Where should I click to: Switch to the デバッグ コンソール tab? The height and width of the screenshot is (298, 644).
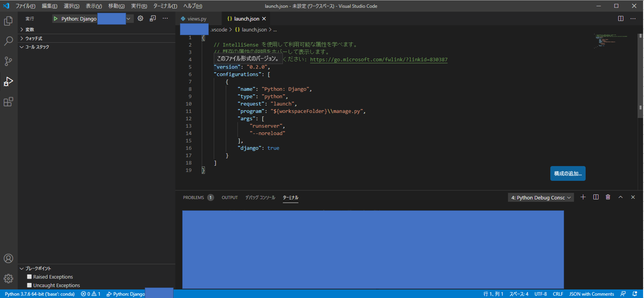(x=260, y=198)
